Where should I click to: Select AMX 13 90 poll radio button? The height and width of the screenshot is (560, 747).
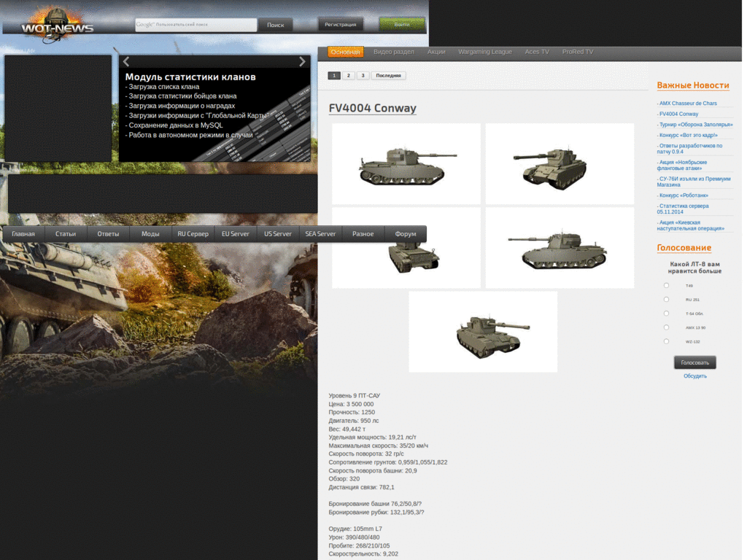[x=666, y=327]
